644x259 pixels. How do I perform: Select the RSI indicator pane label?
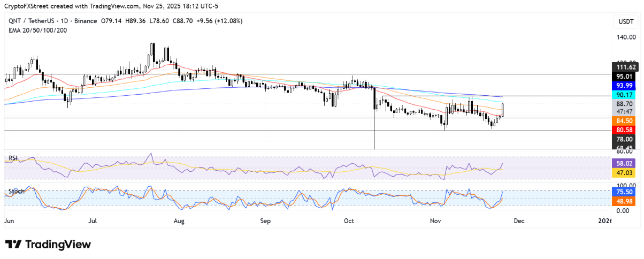pos(13,158)
